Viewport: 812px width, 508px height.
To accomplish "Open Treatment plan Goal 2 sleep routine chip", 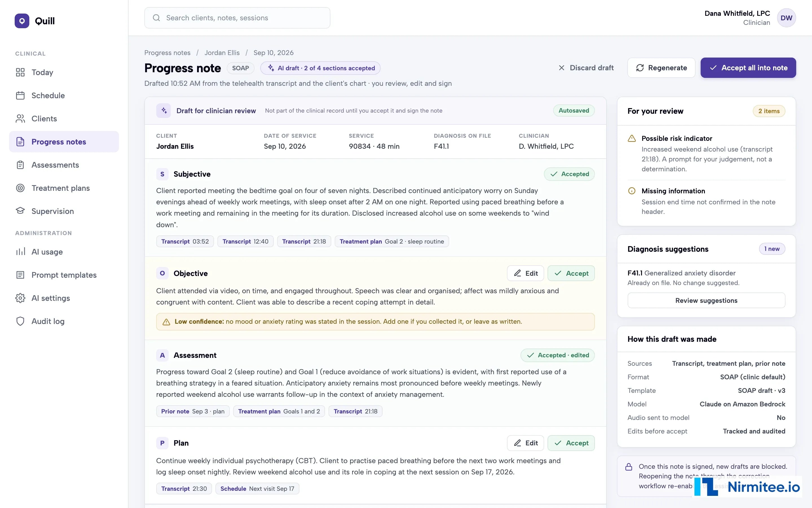I will pyautogui.click(x=392, y=241).
